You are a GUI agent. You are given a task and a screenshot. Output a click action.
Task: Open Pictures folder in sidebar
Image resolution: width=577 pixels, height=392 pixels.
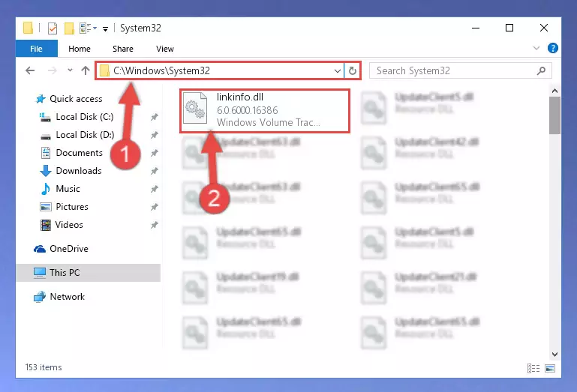[x=72, y=207]
